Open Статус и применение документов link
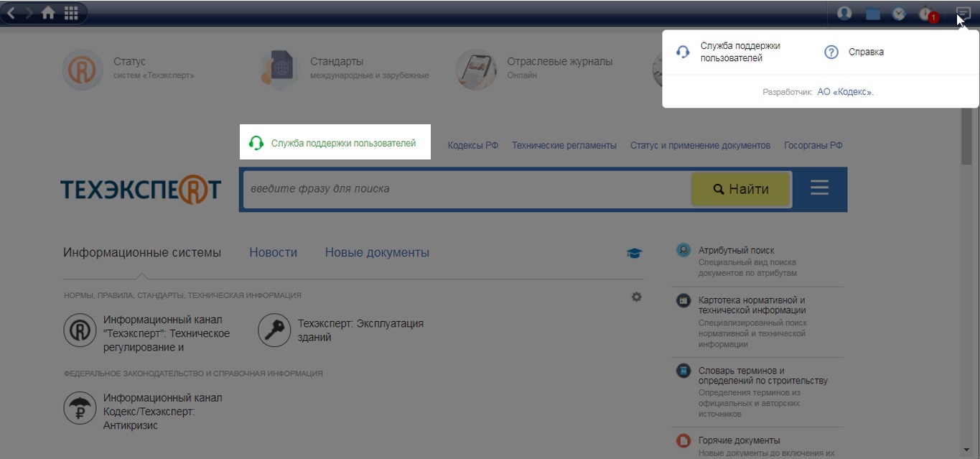 coord(700,145)
